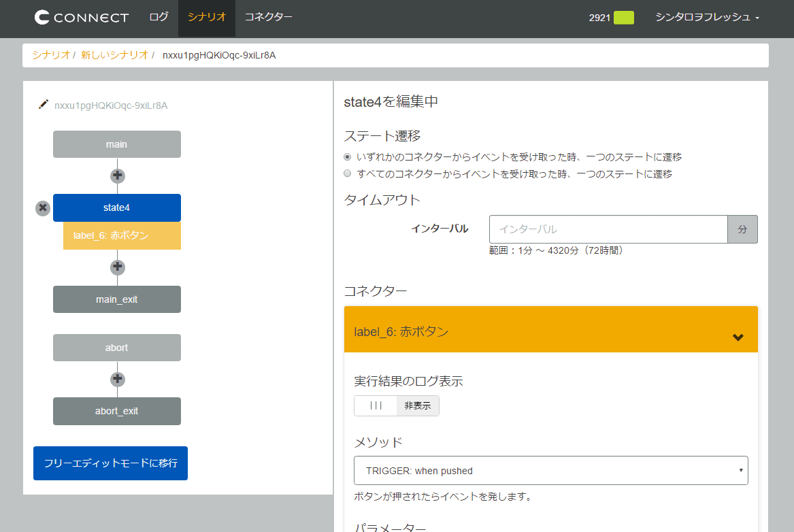Remove state4 with the X icon

click(43, 208)
